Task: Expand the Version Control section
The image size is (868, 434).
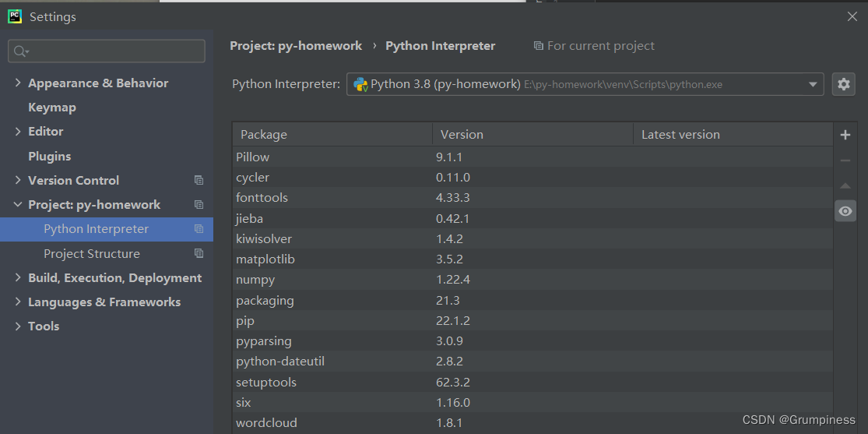Action: [x=18, y=180]
